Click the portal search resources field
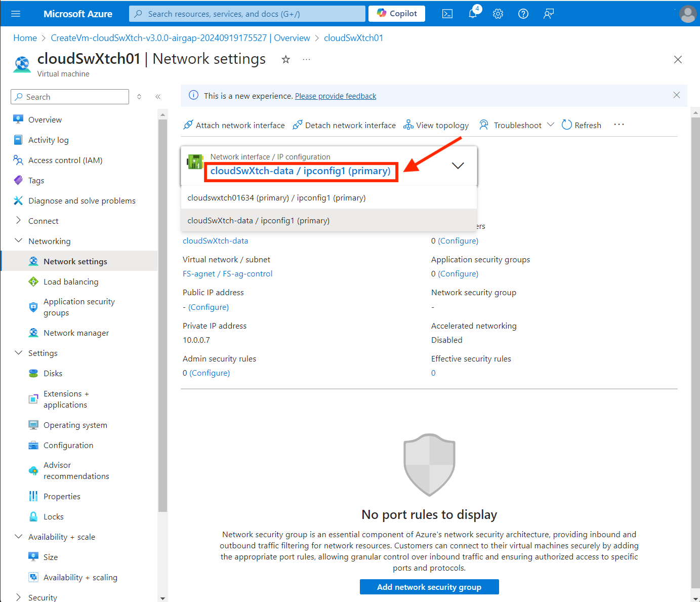Image resolution: width=700 pixels, height=602 pixels. (247, 14)
